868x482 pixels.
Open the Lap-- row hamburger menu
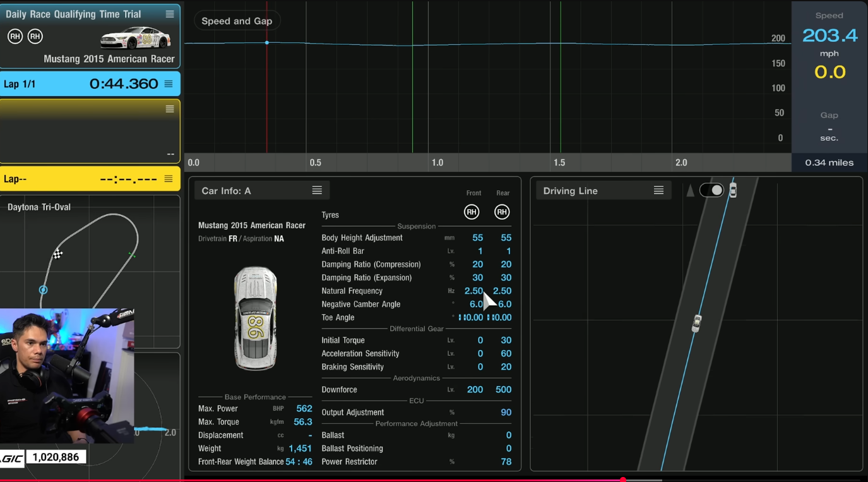point(169,179)
